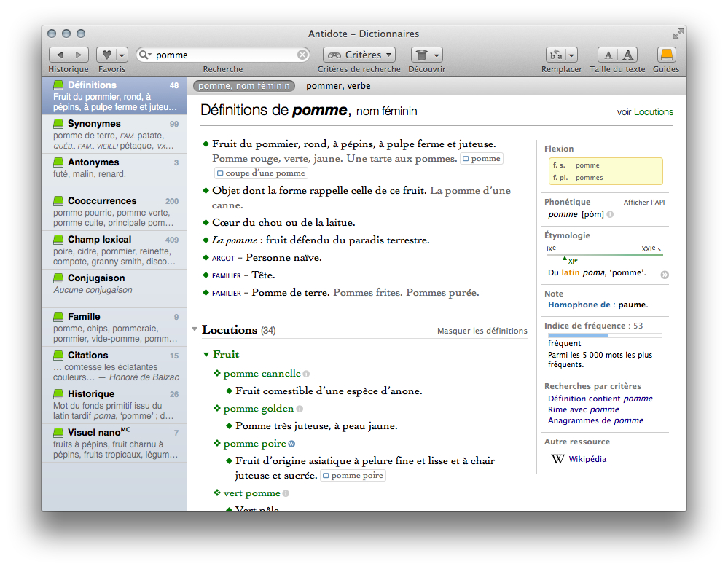Select the Définitions dictionary

coord(114,95)
